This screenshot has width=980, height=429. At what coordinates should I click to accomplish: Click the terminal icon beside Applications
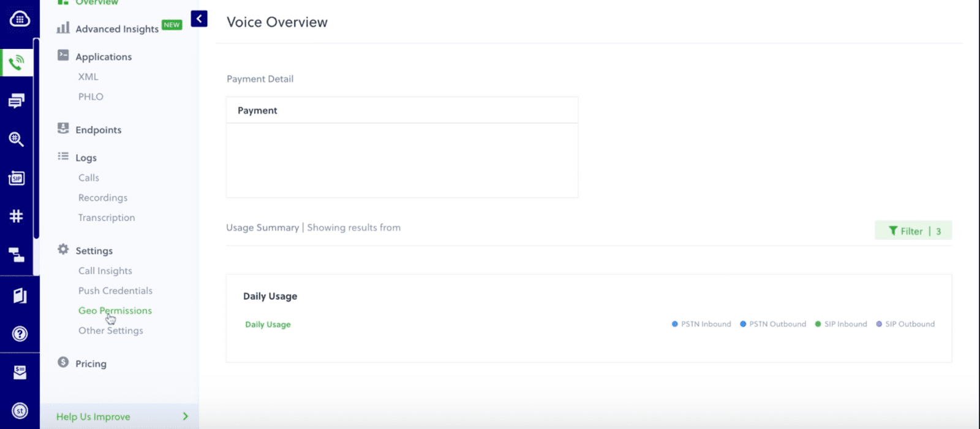pos(63,55)
